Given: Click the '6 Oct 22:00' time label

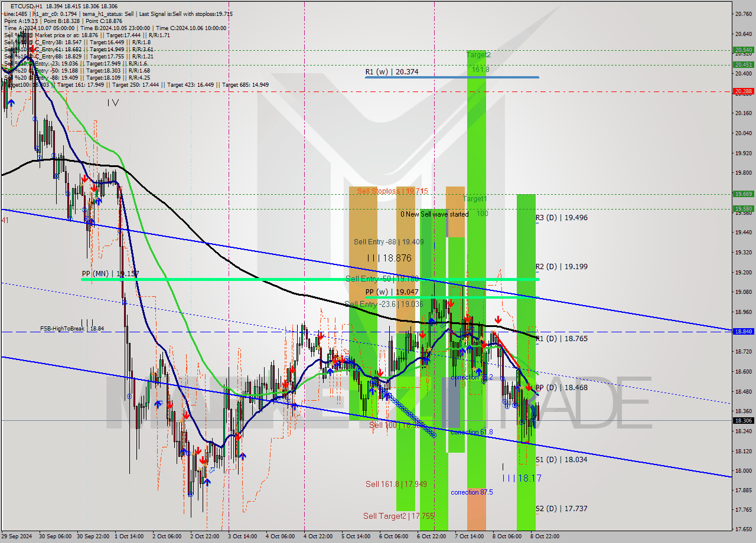Looking at the screenshot, I should point(431,537).
